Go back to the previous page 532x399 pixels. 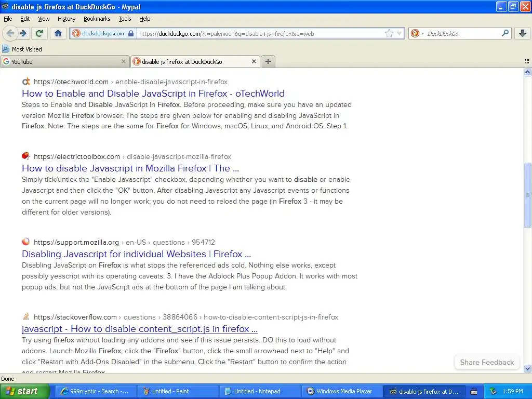[10, 33]
